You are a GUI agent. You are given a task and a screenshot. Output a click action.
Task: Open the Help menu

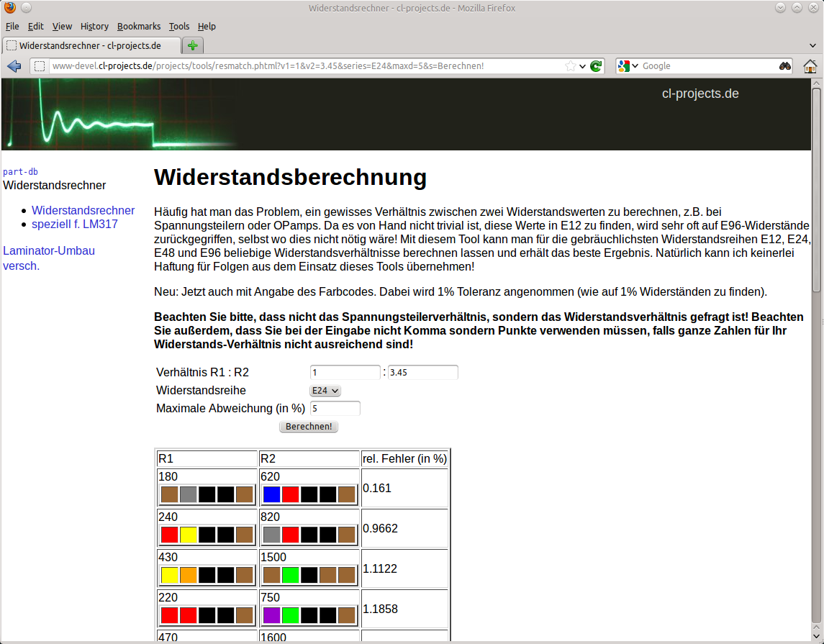(207, 27)
